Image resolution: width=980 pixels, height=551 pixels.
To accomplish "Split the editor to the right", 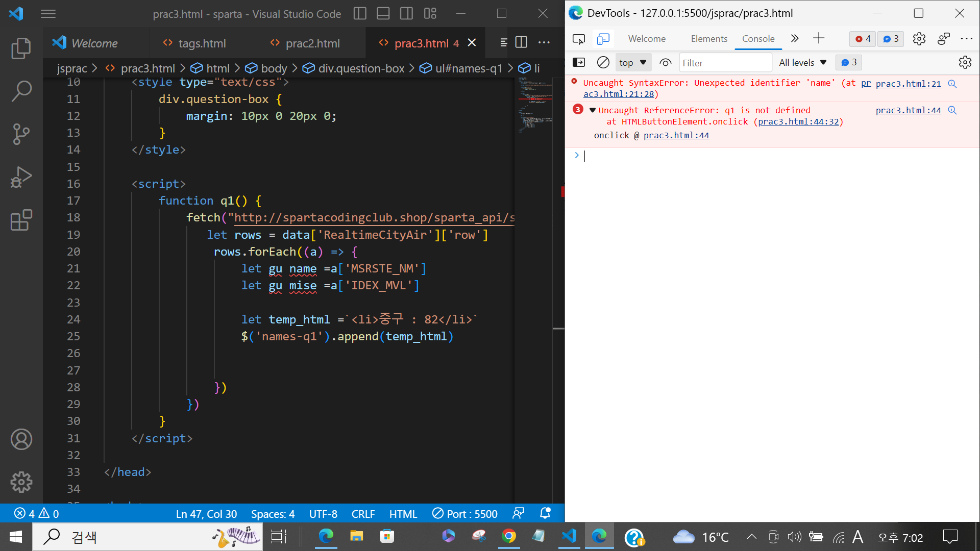I will pos(521,42).
